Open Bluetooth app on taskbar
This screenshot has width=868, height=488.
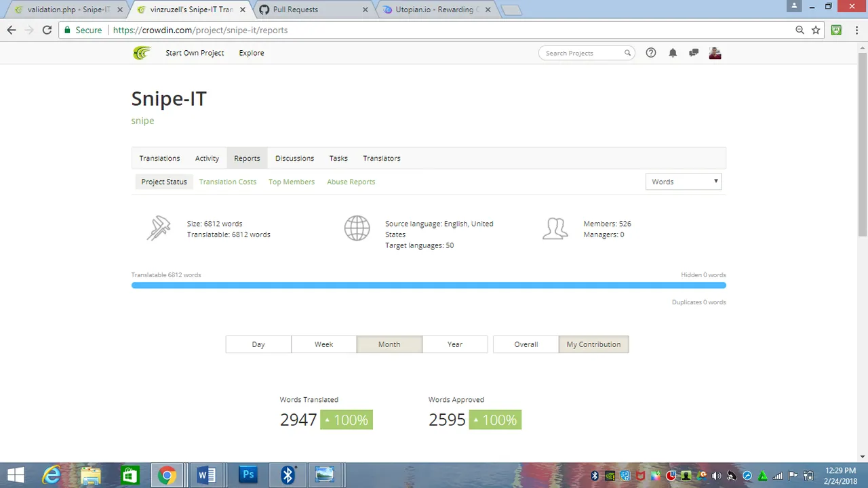[288, 475]
